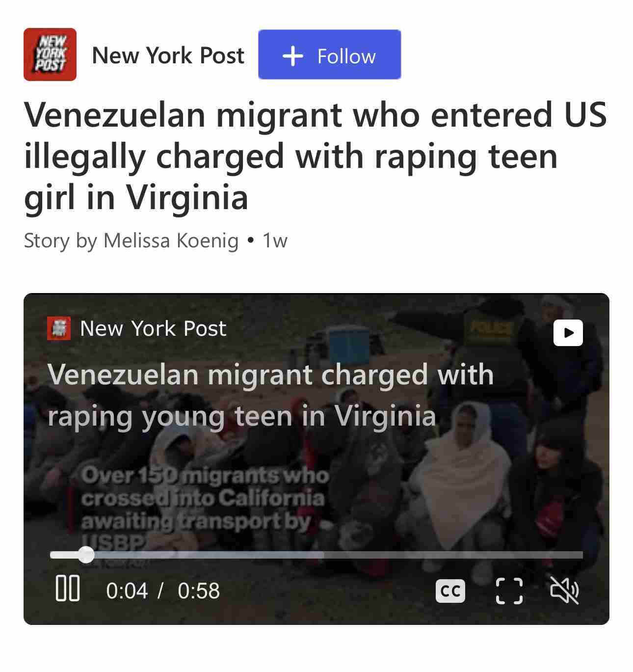Click the author name Melissa Koenig
The height and width of the screenshot is (672, 633).
(x=171, y=241)
